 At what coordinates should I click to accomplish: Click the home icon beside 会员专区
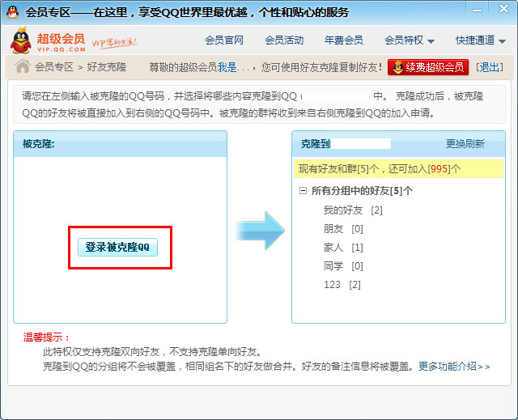[x=23, y=66]
